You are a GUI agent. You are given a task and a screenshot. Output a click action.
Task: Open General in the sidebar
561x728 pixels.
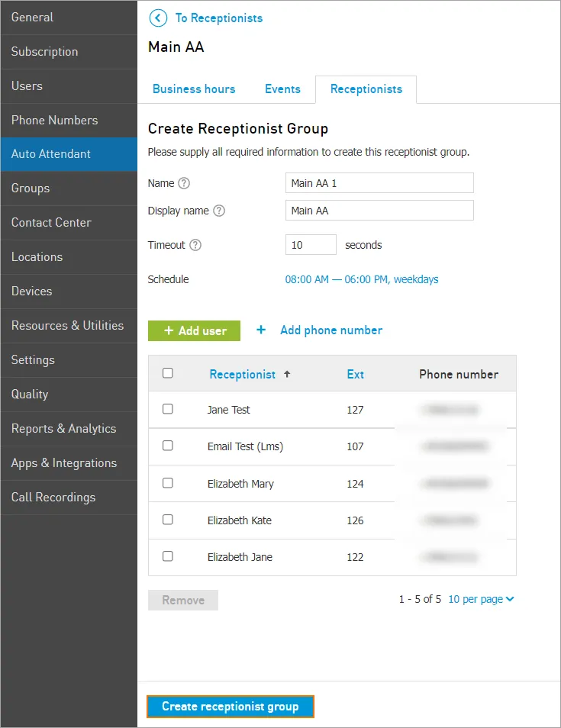click(69, 18)
